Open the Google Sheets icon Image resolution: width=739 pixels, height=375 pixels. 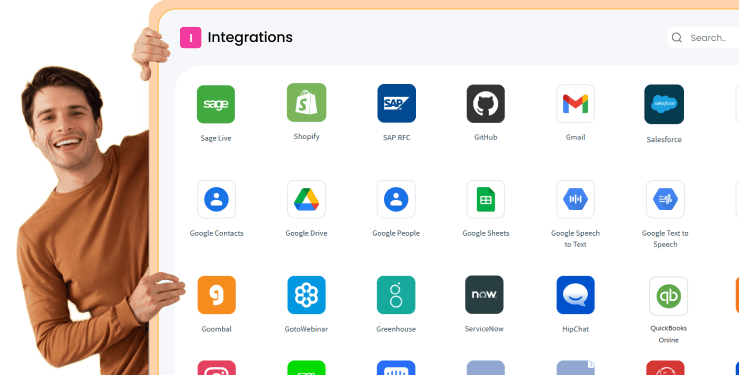pyautogui.click(x=485, y=199)
